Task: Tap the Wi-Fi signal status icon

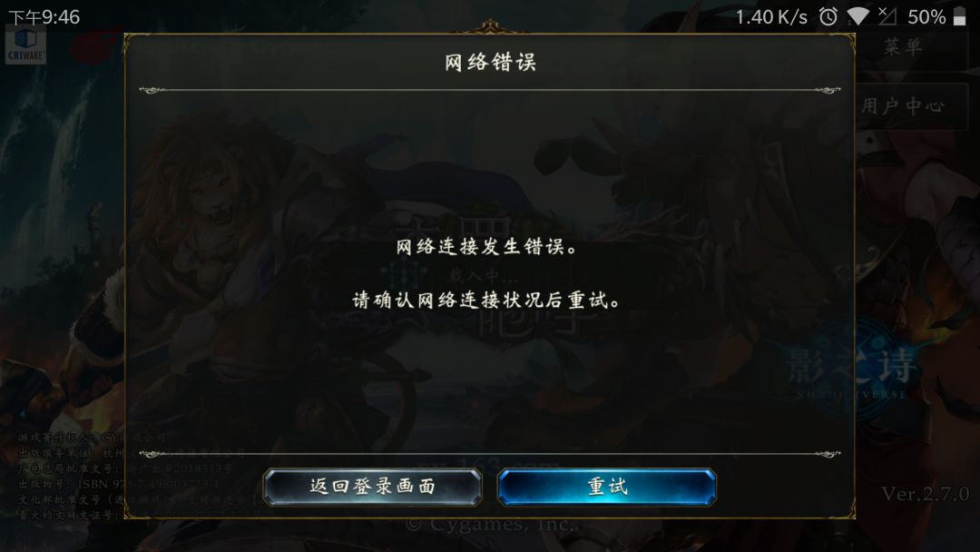Action: [x=858, y=16]
